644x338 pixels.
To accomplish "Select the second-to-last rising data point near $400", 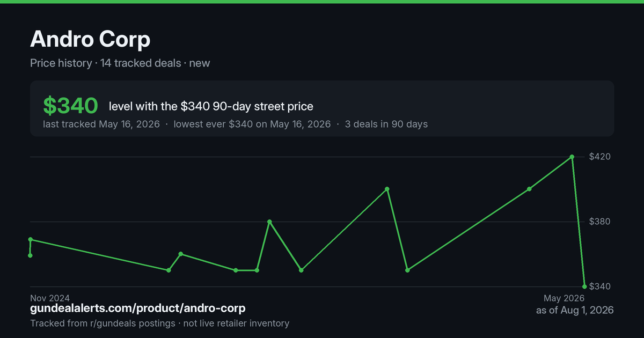I will (529, 189).
